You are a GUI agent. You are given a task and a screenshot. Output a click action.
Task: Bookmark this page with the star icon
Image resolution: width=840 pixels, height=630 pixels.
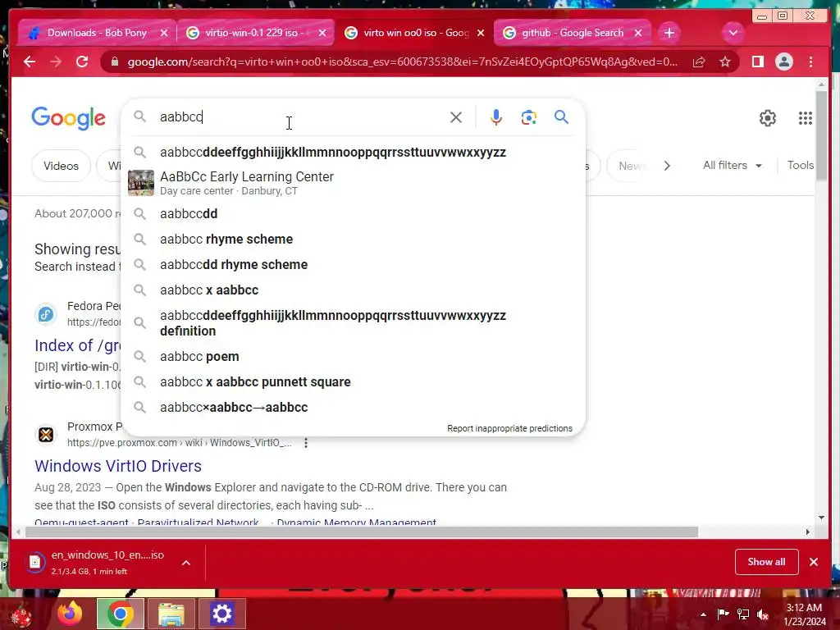(725, 62)
